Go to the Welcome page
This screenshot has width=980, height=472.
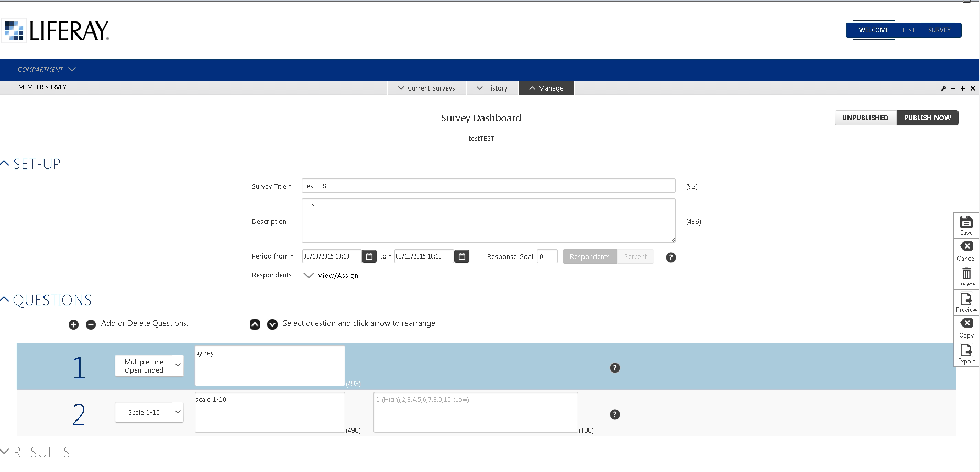[x=874, y=30]
